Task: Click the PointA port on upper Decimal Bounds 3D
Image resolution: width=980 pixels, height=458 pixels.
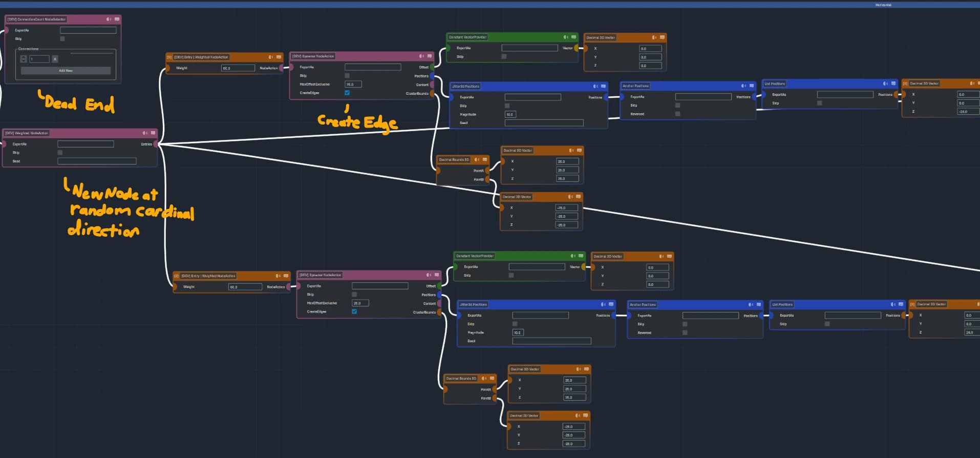Action: click(487, 171)
